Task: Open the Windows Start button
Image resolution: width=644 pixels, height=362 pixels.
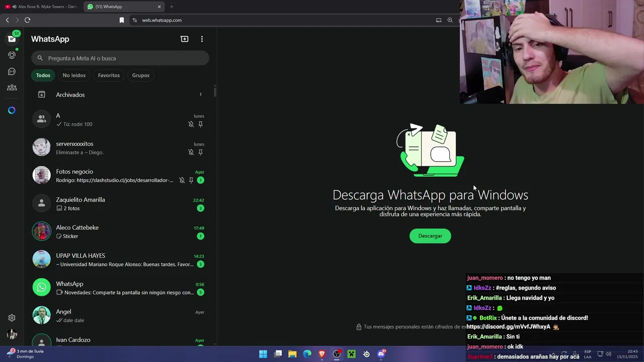Action: pyautogui.click(x=263, y=354)
